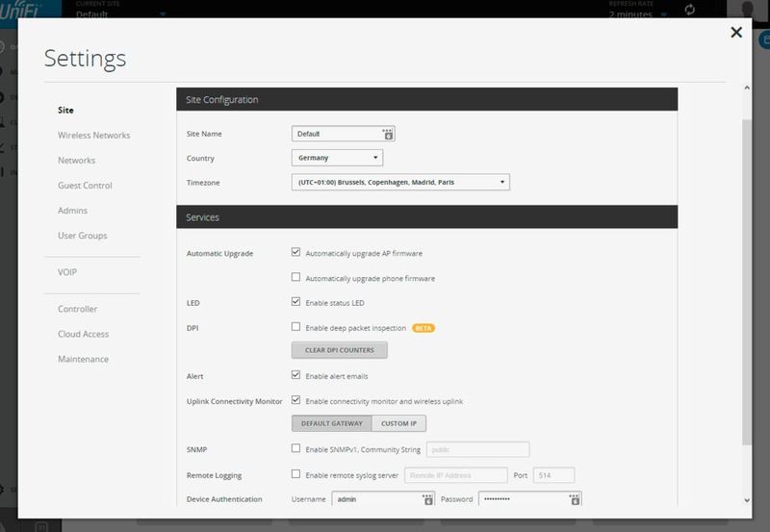Click the Clear DPI Counters button

point(340,350)
